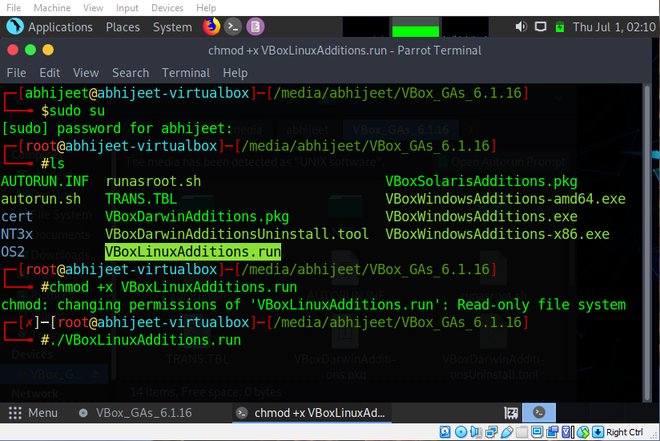Click VBoxSolarisAdditions.pkg in listing
Viewport: 660px width, 441px height.
tap(481, 181)
